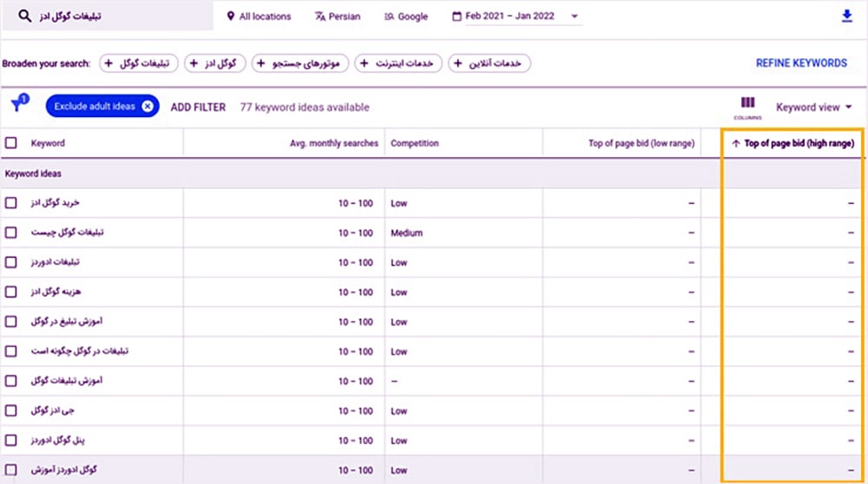868x484 pixels.
Task: Sort by Top of page bid (low range)
Action: tap(641, 143)
